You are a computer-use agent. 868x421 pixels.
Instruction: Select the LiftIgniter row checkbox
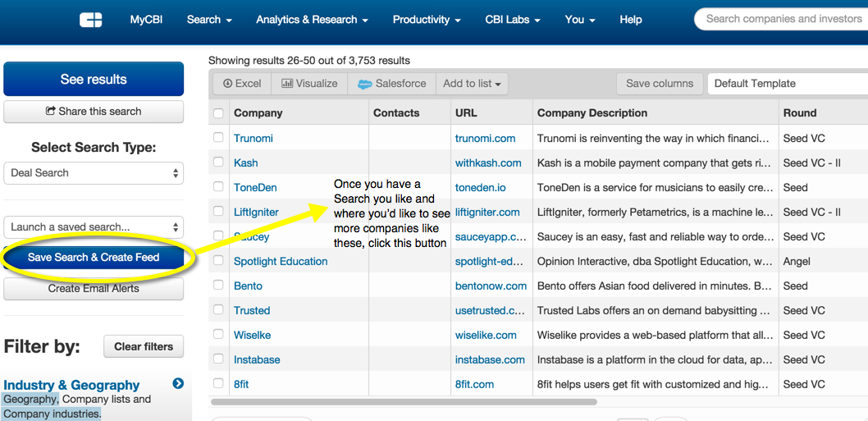pos(219,211)
